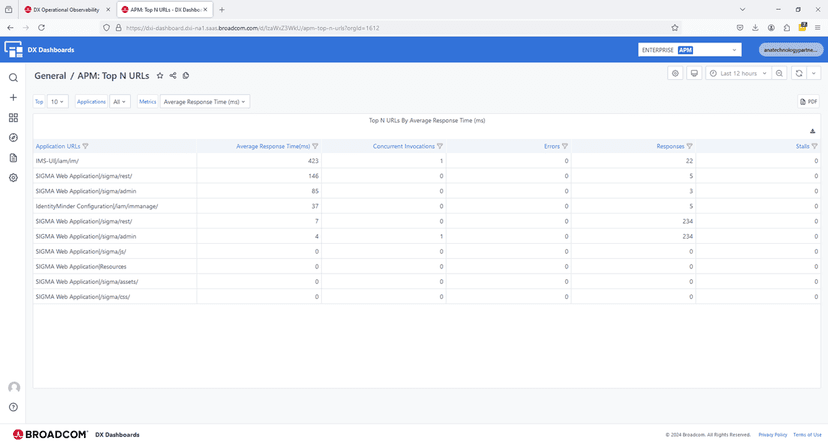
Task: Click the download icon above the table
Action: 812,131
